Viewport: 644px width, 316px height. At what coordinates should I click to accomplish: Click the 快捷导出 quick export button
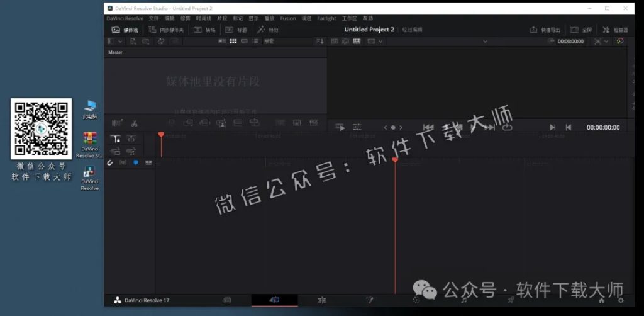pos(545,30)
